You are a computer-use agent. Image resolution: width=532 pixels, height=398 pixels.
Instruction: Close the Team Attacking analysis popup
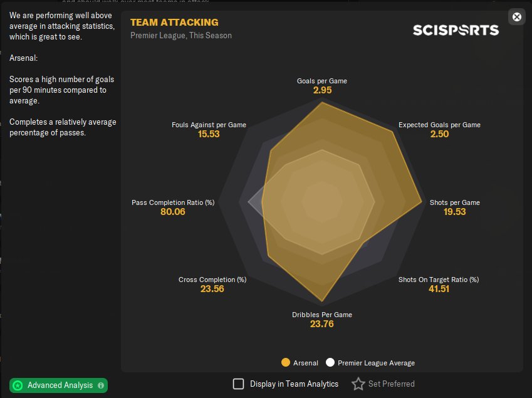tap(517, 17)
